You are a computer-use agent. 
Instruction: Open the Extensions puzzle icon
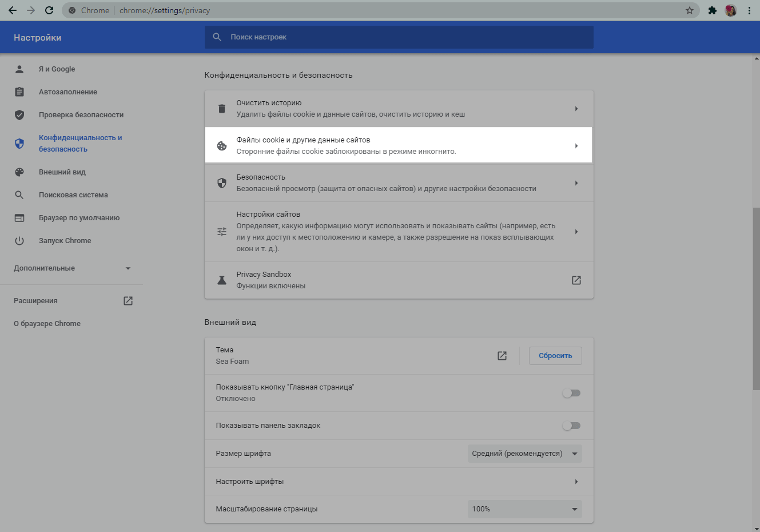[x=712, y=10]
